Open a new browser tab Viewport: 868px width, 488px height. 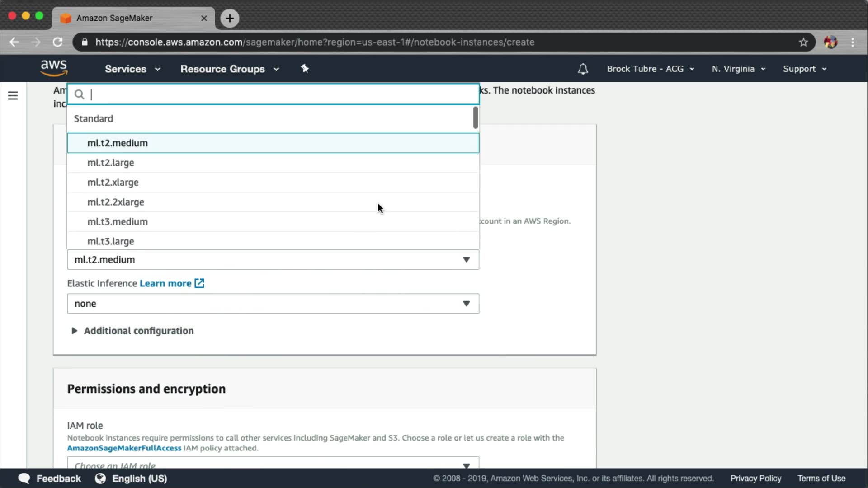[230, 18]
